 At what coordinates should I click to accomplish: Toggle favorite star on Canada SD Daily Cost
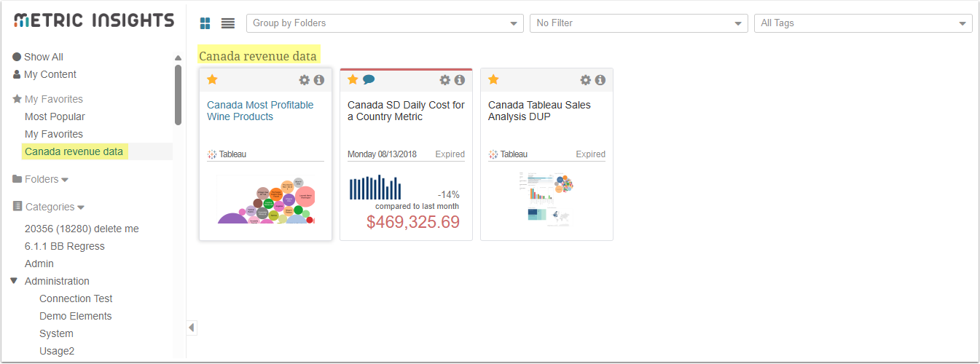pyautogui.click(x=353, y=79)
